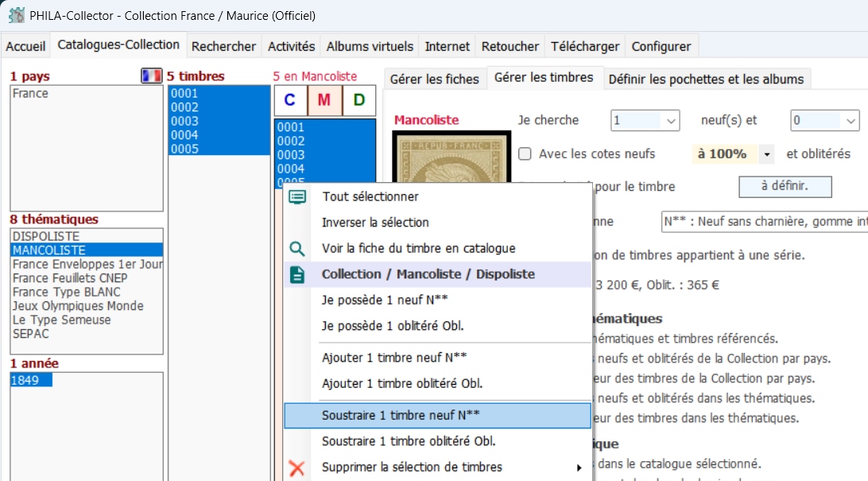Choose Tout sélectionner in the context menu
Image resolution: width=868 pixels, height=481 pixels.
coord(437,197)
